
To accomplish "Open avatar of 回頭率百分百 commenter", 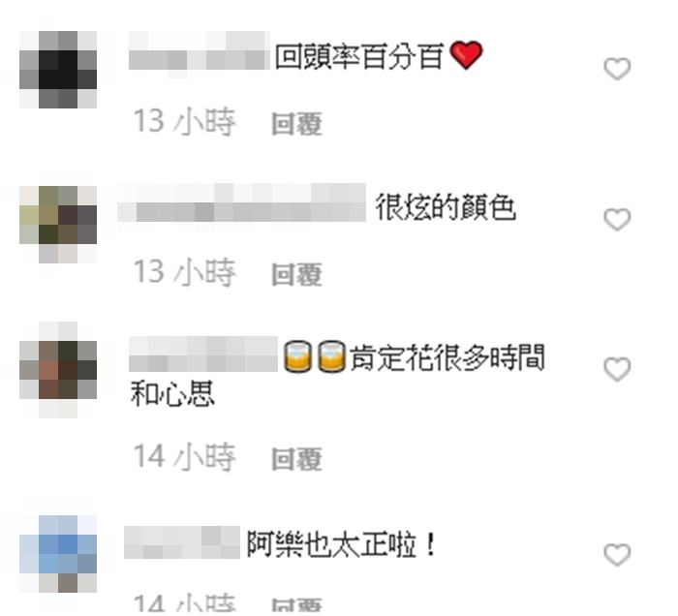I will point(58,69).
